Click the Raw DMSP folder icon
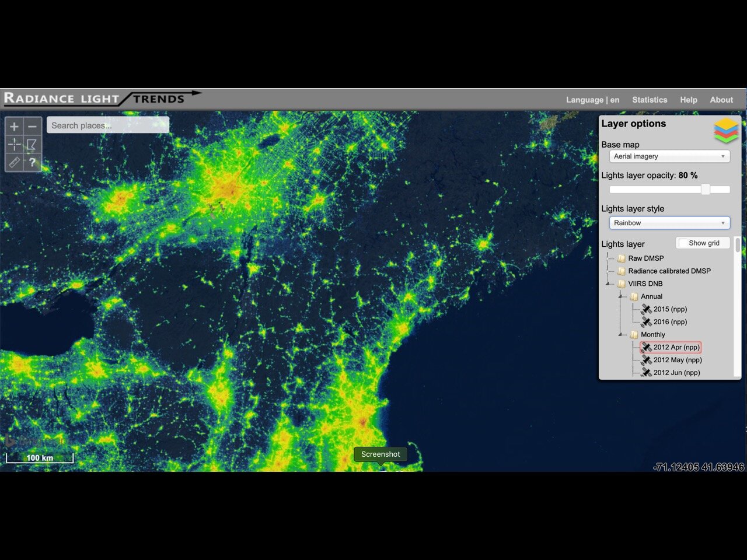Viewport: 747px width, 560px height. 622,258
